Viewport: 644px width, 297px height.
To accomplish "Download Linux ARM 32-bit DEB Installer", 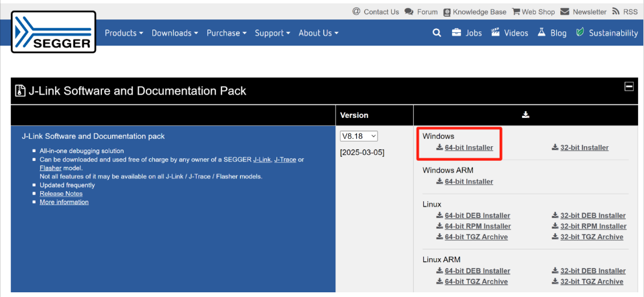I will pos(593,271).
